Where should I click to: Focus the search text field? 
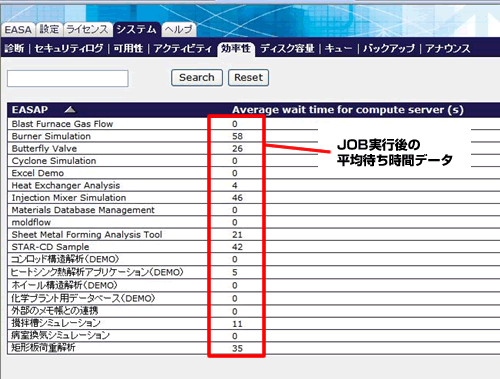[x=68, y=78]
